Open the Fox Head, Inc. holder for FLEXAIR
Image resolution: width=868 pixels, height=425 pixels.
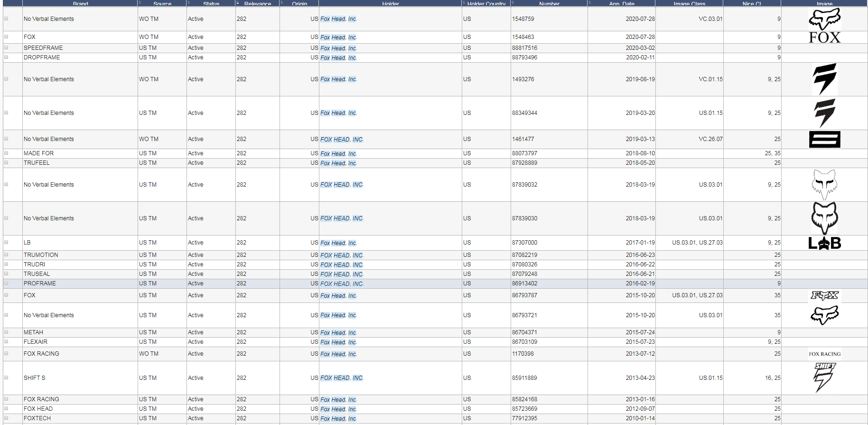pyautogui.click(x=338, y=342)
